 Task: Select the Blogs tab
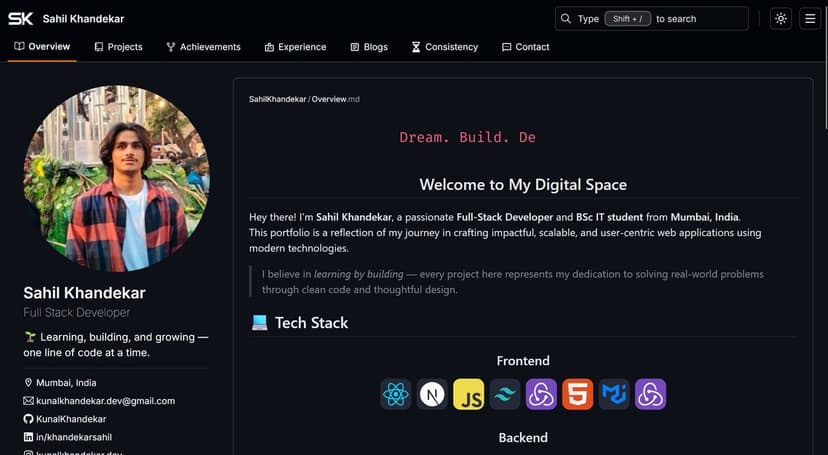369,47
